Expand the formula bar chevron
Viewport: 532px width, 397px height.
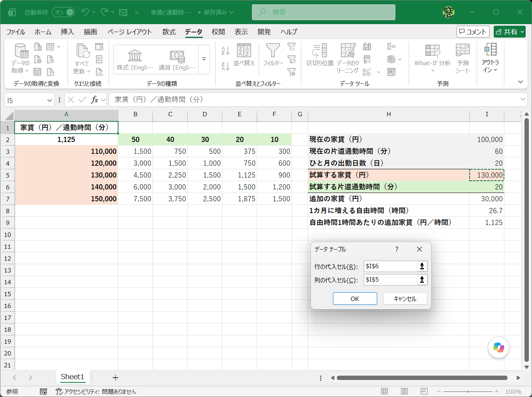523,99
